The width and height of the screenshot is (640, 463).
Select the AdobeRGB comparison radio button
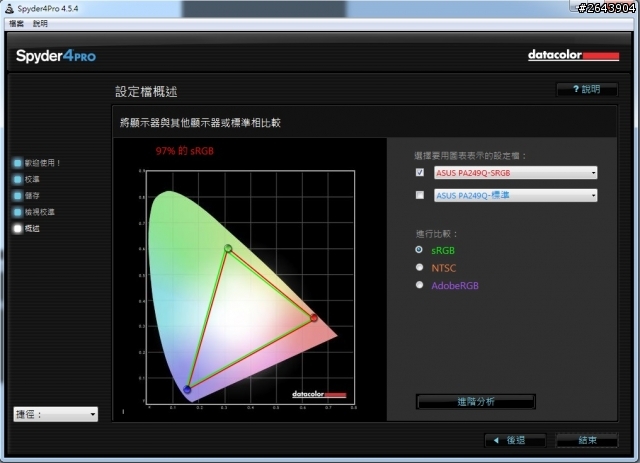419,285
